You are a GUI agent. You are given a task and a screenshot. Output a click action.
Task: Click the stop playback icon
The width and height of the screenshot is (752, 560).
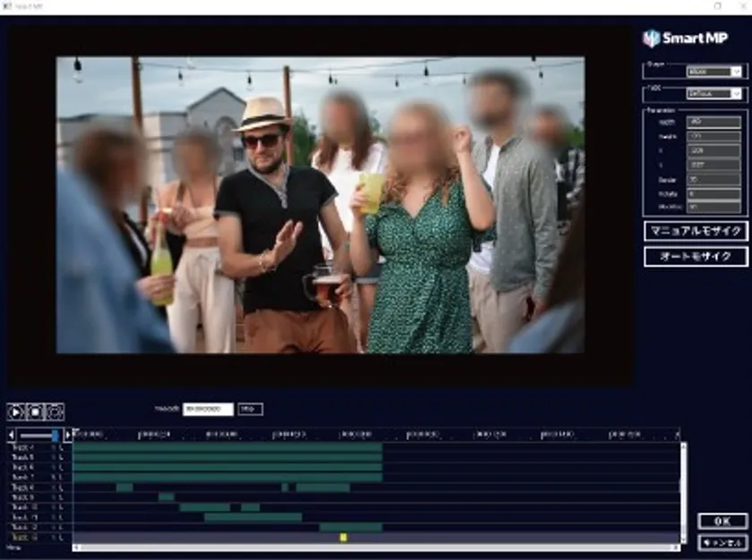point(35,412)
